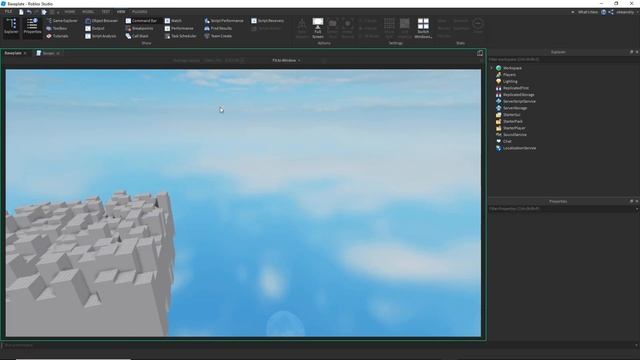The image size is (640, 360).
Task: Select the Baseplate document tab
Action: click(x=13, y=53)
